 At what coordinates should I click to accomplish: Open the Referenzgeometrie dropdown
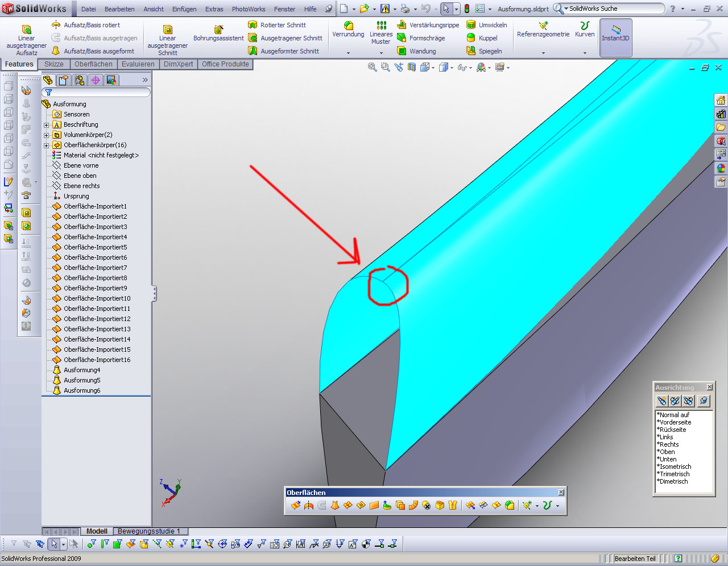[543, 53]
